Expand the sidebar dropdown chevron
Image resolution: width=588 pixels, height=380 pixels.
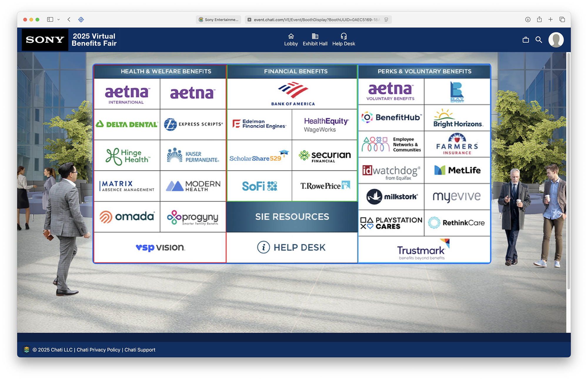(59, 19)
